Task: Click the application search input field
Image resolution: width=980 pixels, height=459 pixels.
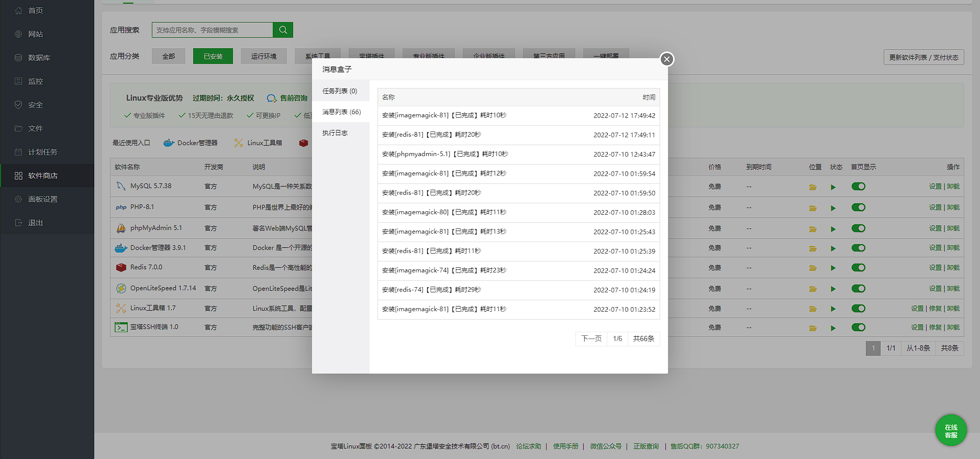Action: pos(213,30)
